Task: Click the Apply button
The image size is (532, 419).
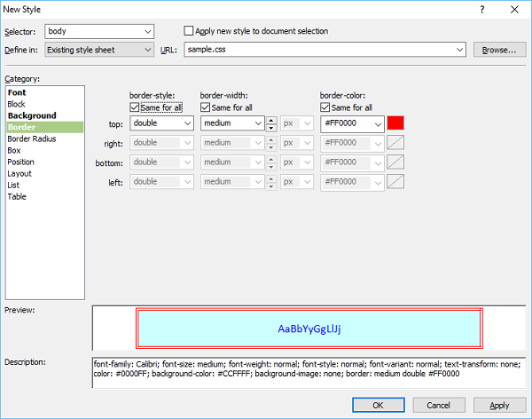Action: tap(499, 405)
